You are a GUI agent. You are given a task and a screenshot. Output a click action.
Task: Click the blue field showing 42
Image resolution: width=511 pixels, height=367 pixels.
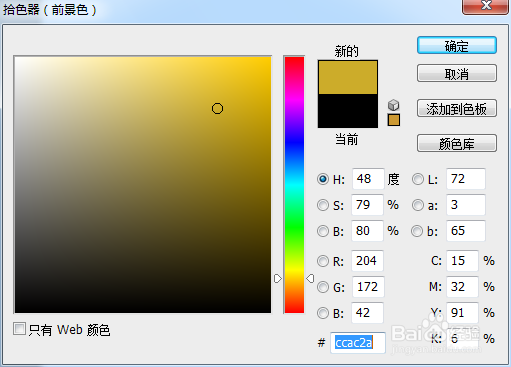click(367, 313)
